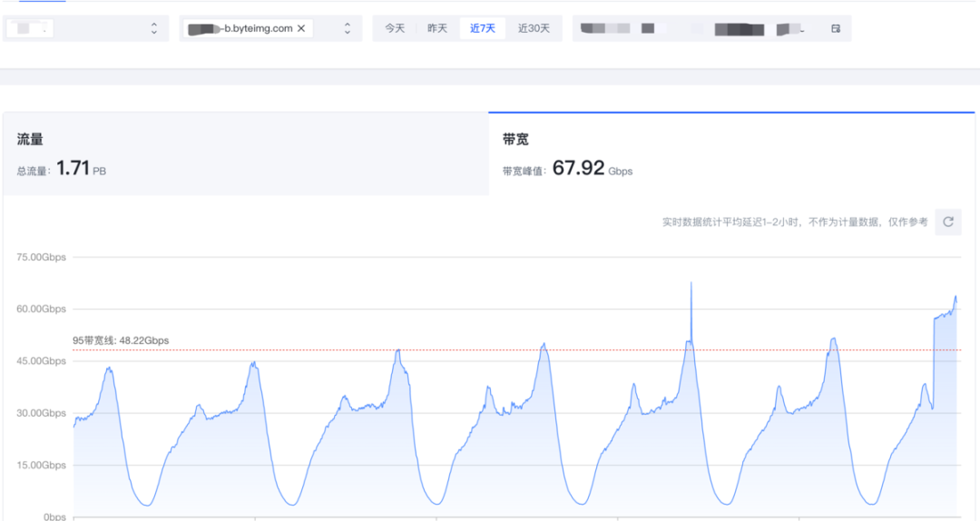
Task: Open the calendar icon in date range
Action: [836, 29]
